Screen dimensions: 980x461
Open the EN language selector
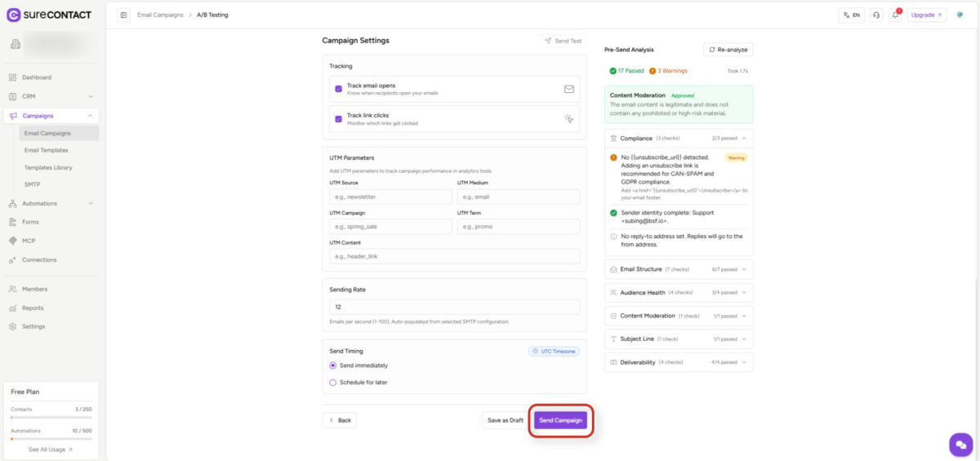click(851, 15)
